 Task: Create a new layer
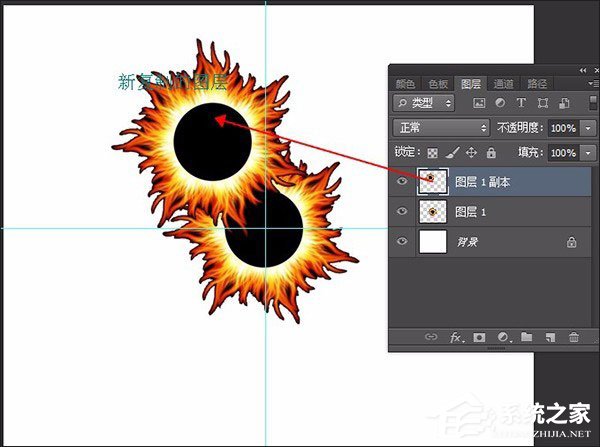point(550,337)
